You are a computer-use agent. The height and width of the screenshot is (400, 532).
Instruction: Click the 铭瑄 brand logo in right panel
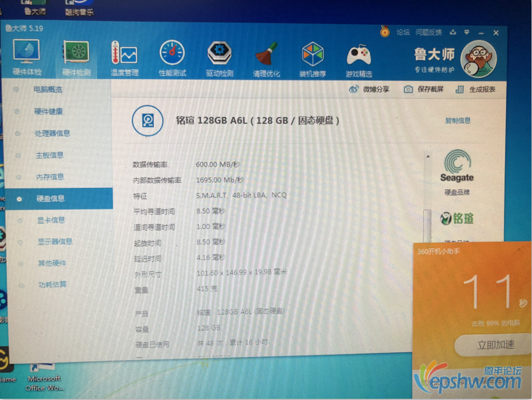tap(457, 218)
